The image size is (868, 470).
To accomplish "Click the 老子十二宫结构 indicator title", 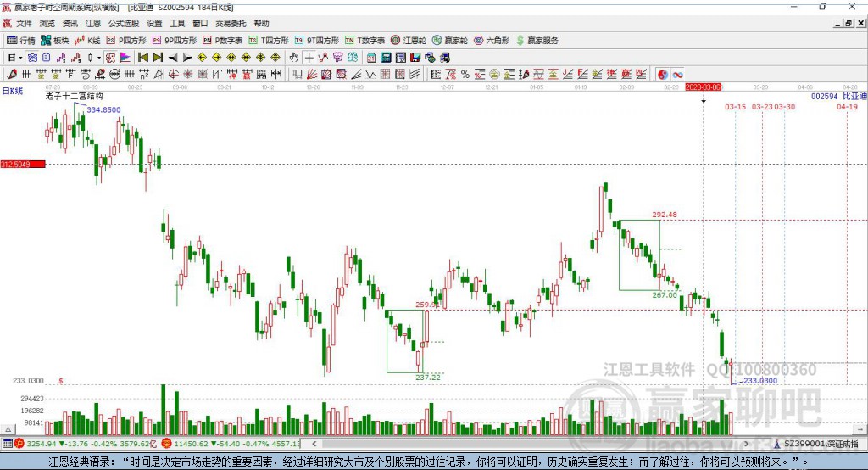I will (75, 96).
